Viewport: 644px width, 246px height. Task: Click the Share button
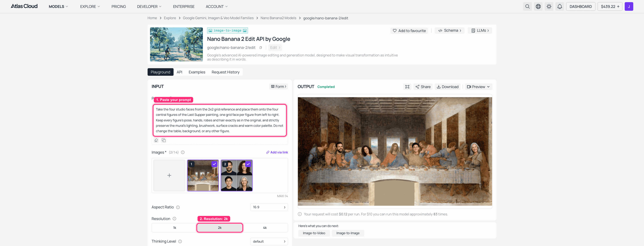pos(423,87)
